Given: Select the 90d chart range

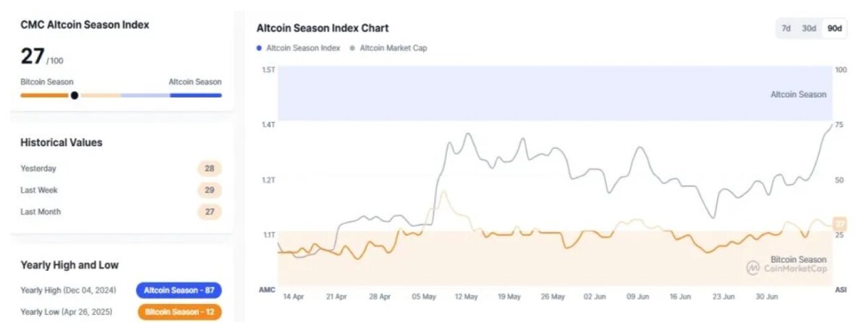Looking at the screenshot, I should coord(835,28).
